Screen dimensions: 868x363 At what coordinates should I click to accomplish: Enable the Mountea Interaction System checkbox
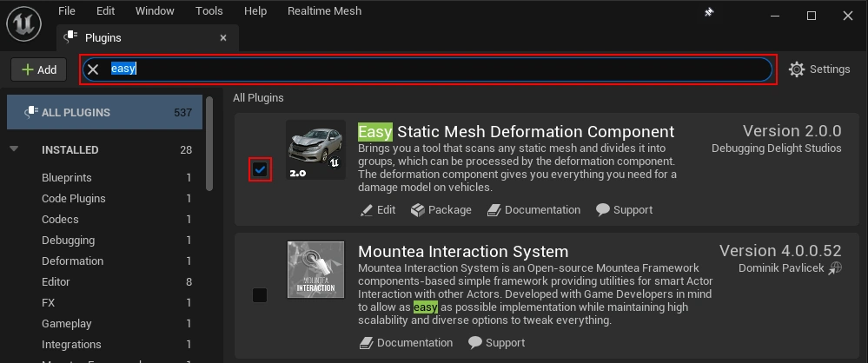pos(260,295)
